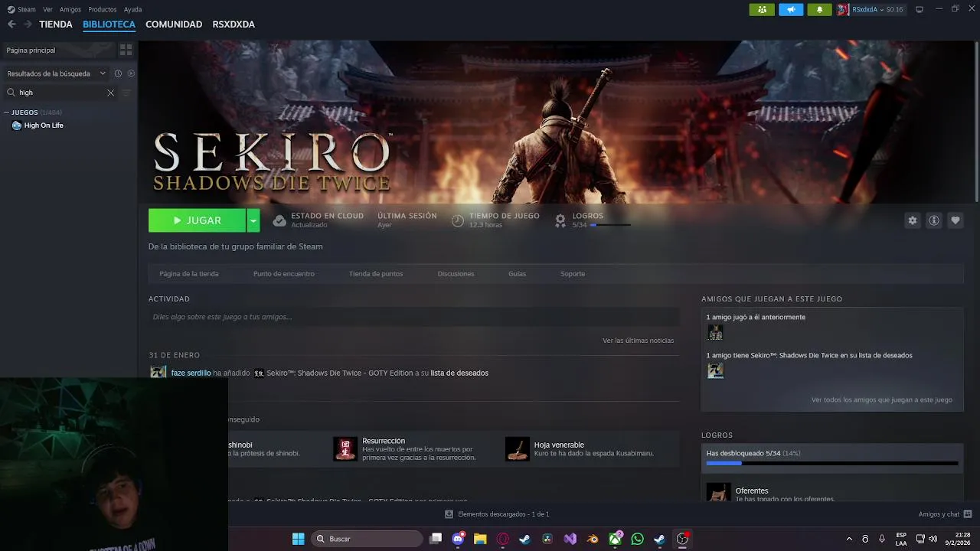Screen dimensions: 980x551
Task: Switch to Big Picture mode monitor icon
Action: [920, 9]
